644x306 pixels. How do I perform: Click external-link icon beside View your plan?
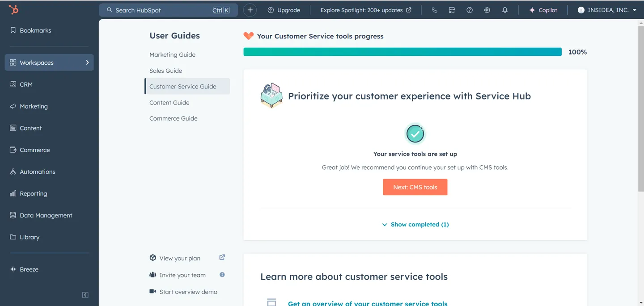pos(222,257)
